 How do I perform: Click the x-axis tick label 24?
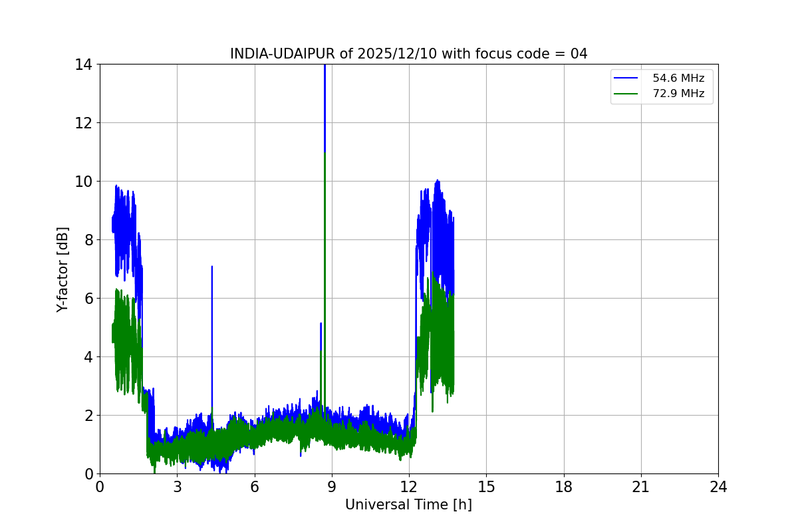[718, 487]
